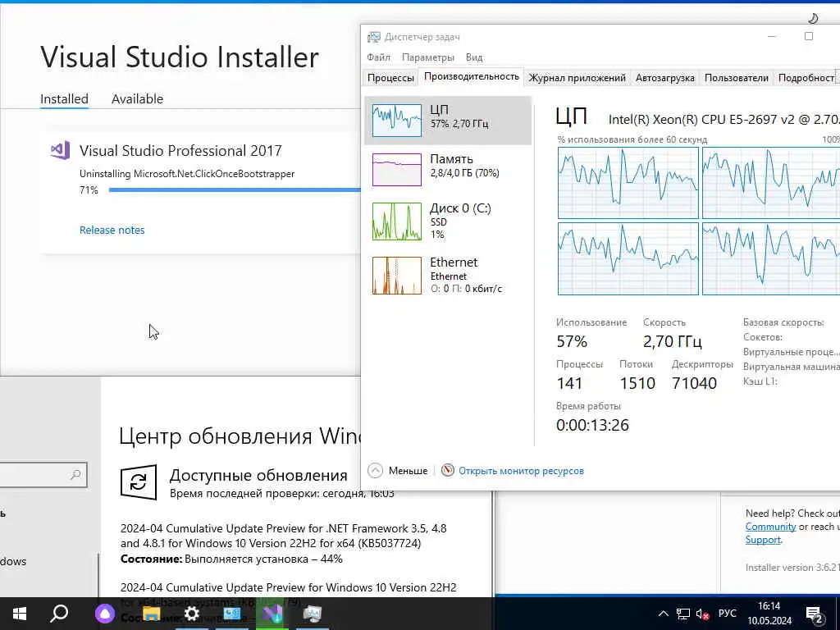Minimize the Task Manager window
This screenshot has width=840, height=630.
pos(771,36)
